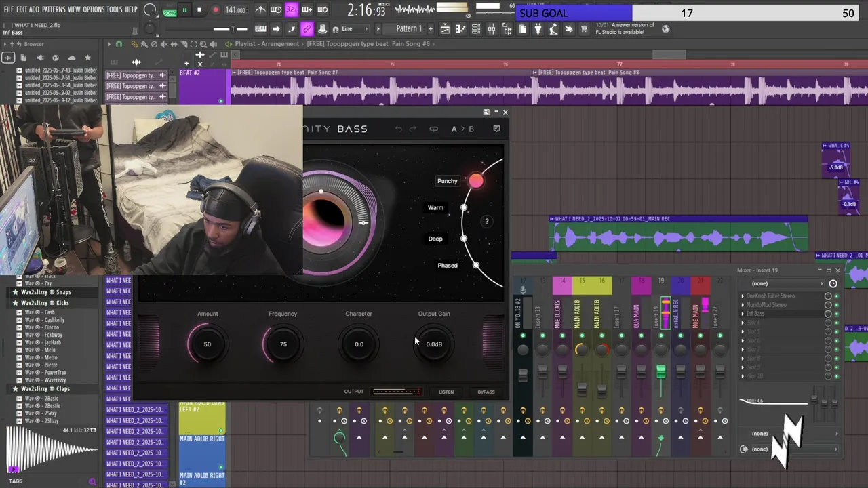Select the Warm mode

[x=435, y=207]
